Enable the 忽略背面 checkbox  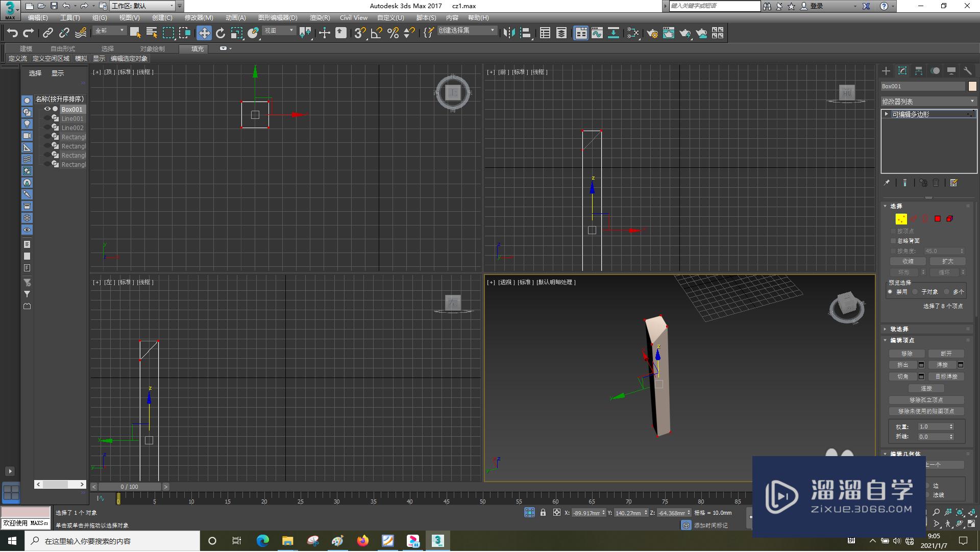[894, 241]
